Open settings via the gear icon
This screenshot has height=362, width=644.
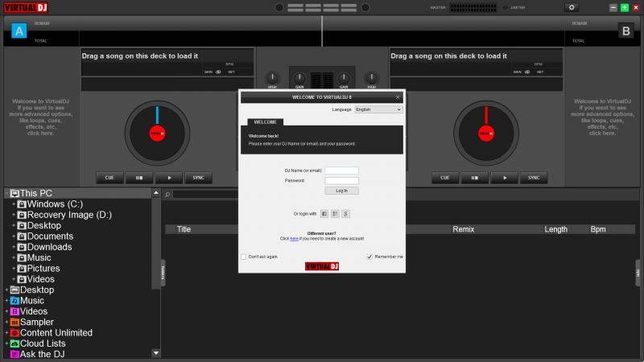pyautogui.click(x=572, y=7)
